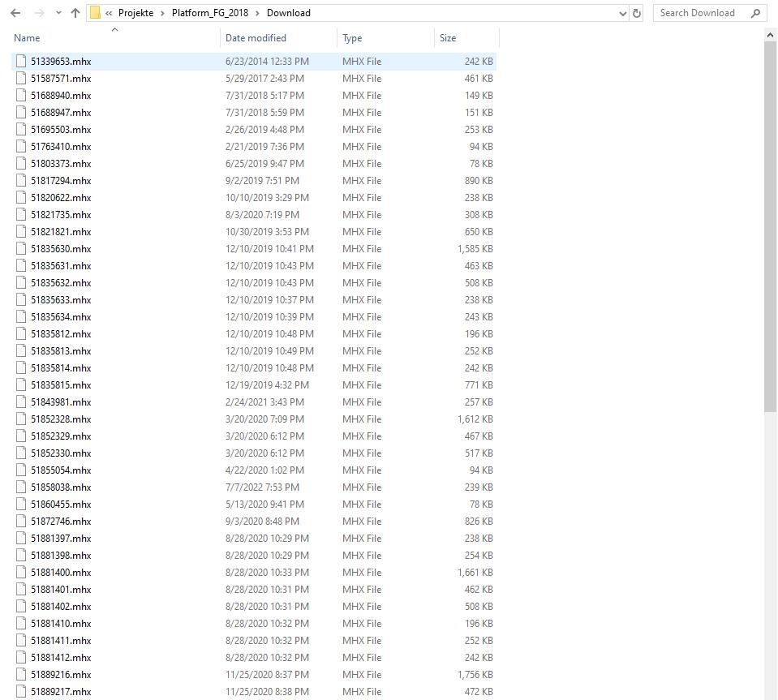Click the folder icon in address bar

(x=95, y=13)
